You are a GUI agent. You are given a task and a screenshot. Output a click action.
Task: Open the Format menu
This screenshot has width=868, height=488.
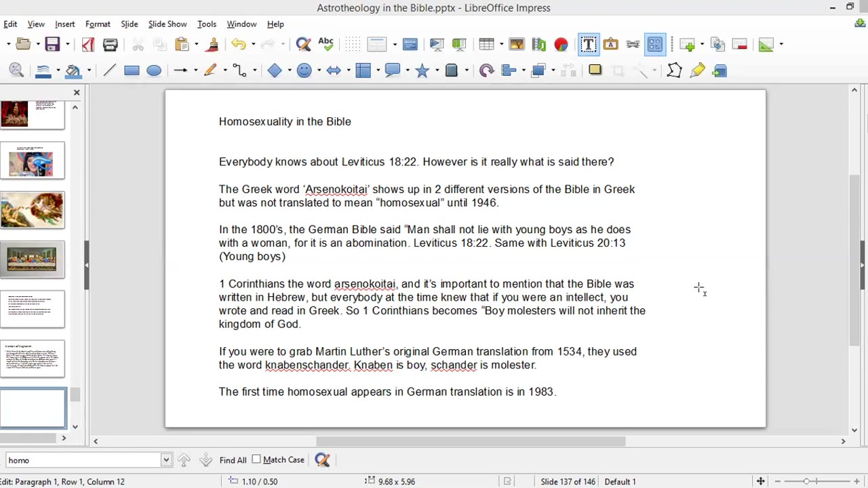(98, 24)
